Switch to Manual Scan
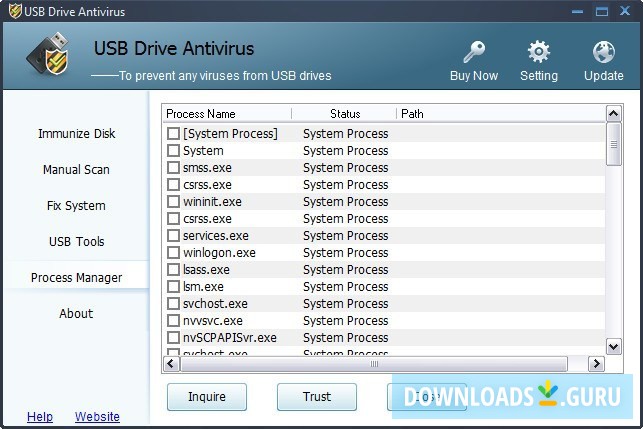This screenshot has width=643, height=429. click(76, 169)
